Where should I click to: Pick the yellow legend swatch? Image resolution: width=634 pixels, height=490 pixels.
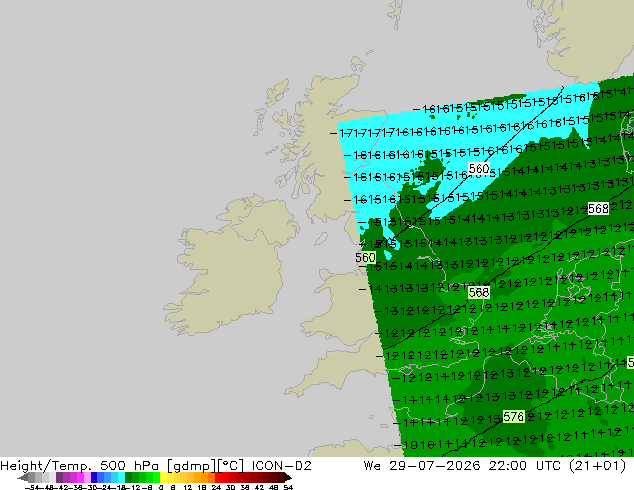coord(163,477)
